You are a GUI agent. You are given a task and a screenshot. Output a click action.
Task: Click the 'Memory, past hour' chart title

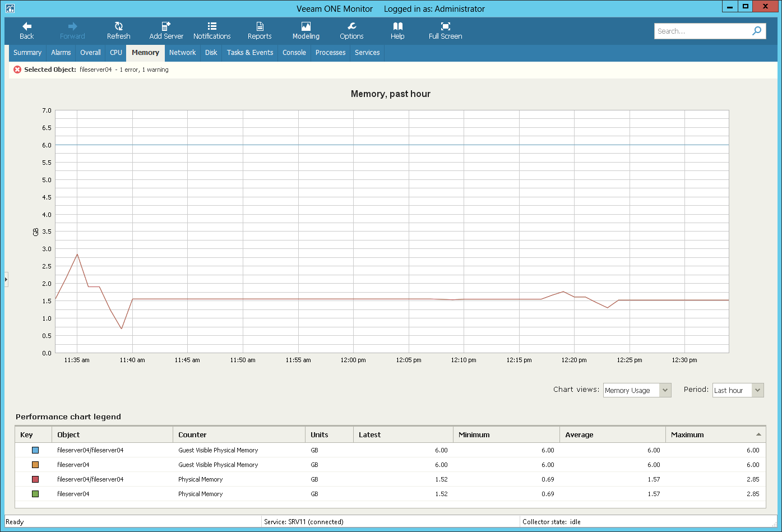(391, 94)
